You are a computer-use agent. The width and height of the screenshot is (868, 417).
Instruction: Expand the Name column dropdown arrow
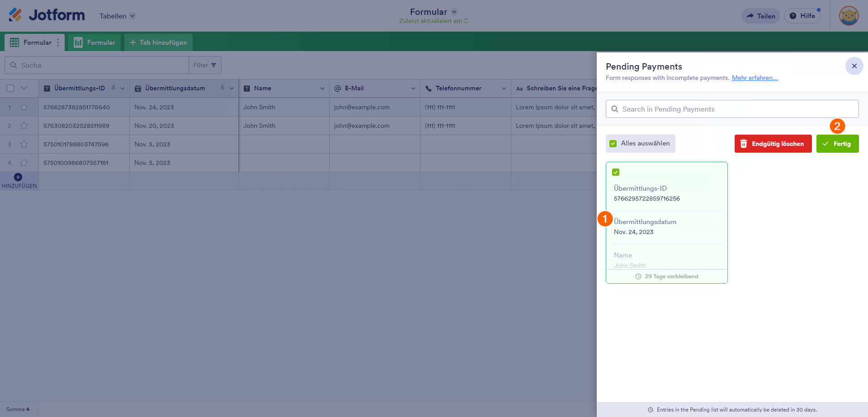tap(322, 89)
